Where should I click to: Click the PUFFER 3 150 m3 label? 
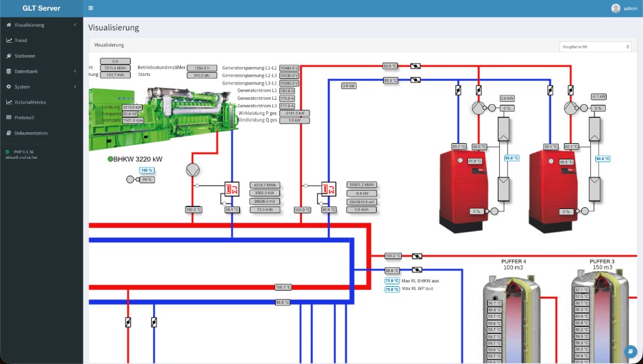602,264
